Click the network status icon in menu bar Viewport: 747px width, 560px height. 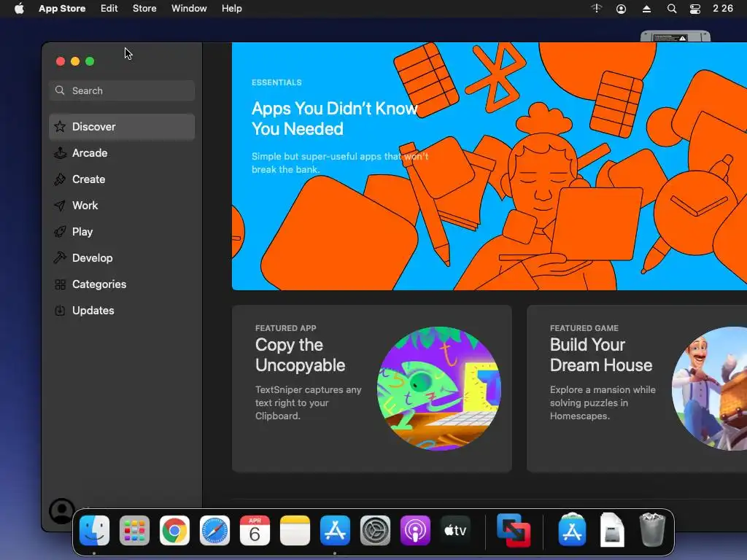pyautogui.click(x=597, y=9)
